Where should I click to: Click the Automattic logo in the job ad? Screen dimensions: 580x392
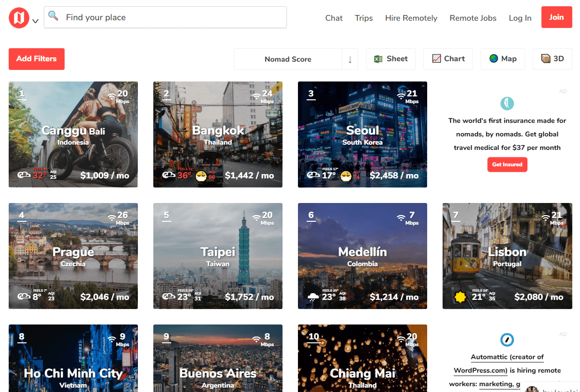507,340
